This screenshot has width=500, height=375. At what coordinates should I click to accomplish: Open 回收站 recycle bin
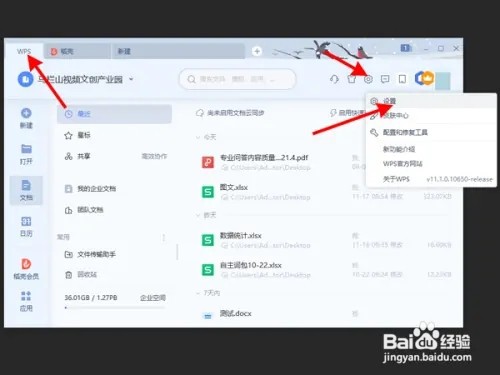point(114,275)
